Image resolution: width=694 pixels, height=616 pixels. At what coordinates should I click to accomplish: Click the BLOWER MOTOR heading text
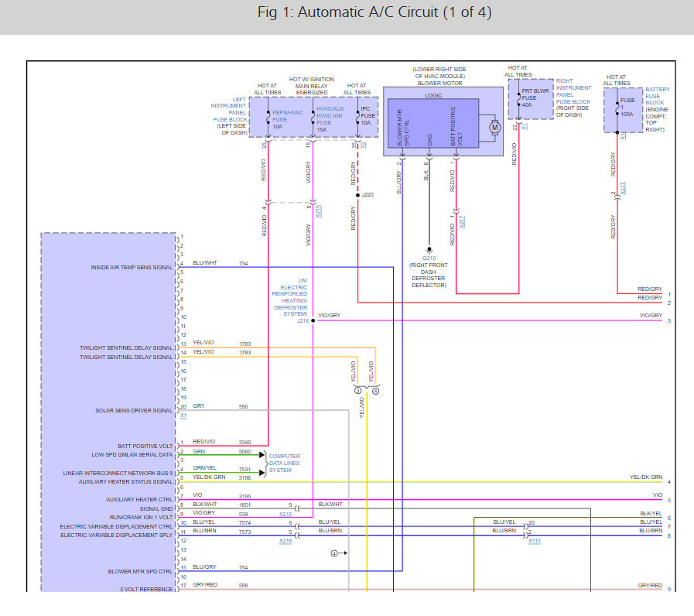pyautogui.click(x=440, y=84)
